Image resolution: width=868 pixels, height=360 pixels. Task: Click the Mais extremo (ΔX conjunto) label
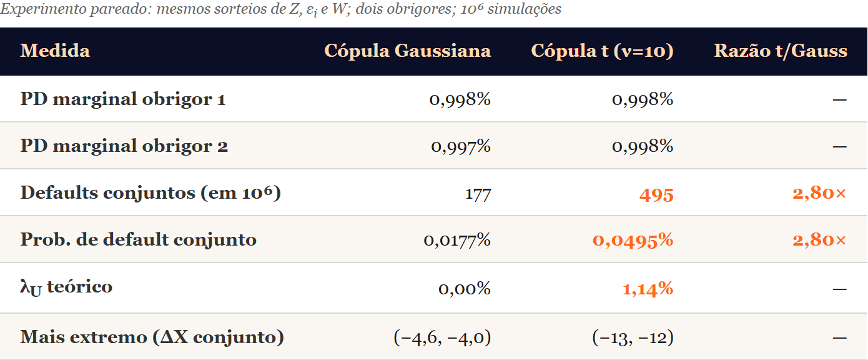tap(152, 337)
